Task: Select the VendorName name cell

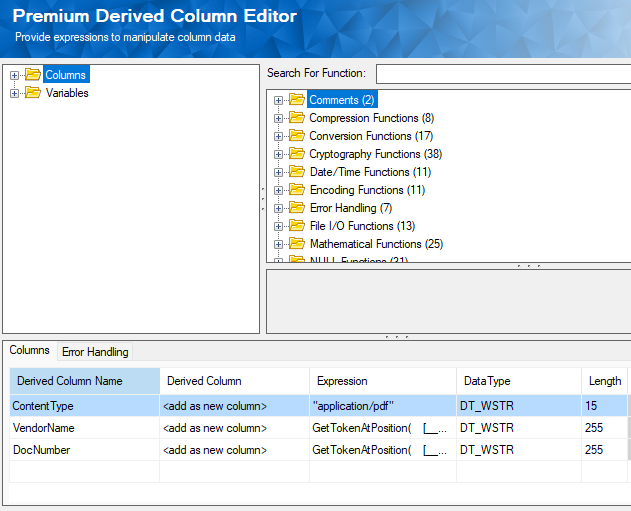Action: (85, 428)
